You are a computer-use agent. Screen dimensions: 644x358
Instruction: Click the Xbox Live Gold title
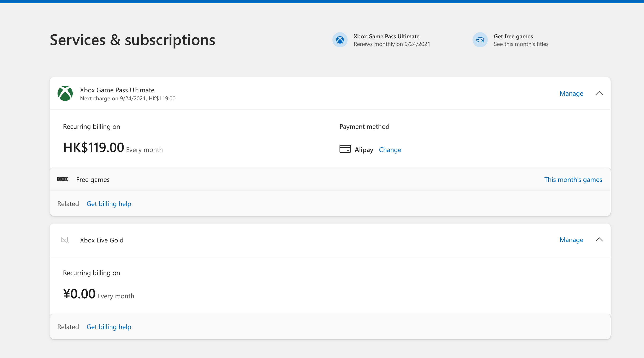click(102, 240)
